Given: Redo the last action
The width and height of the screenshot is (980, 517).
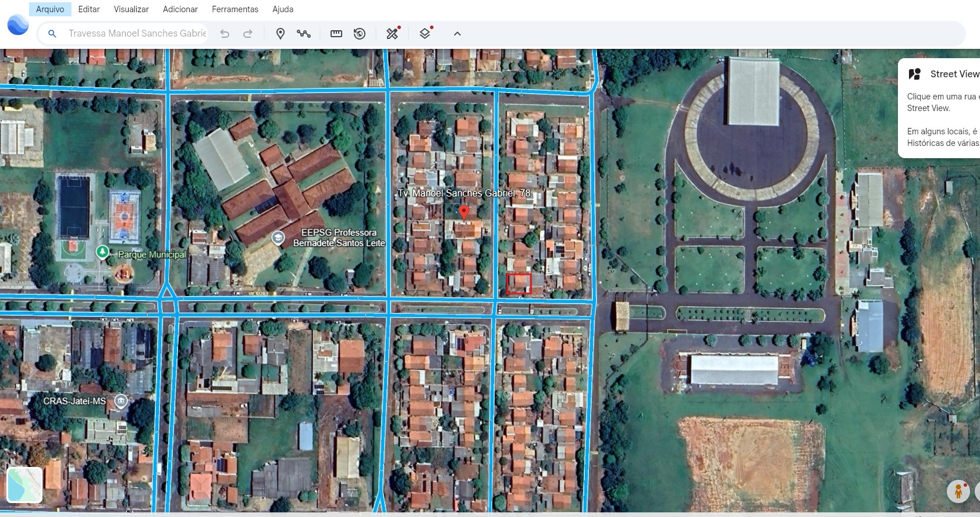Looking at the screenshot, I should (x=248, y=34).
